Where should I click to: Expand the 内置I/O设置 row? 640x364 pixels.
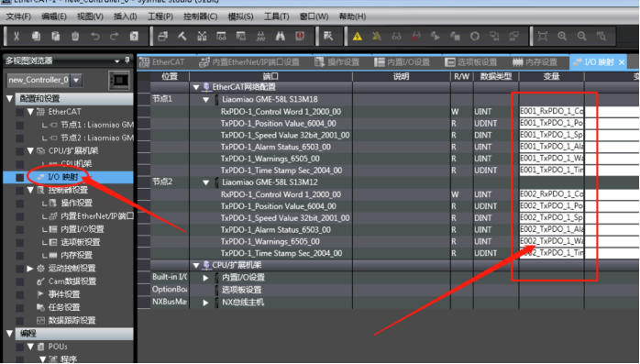[205, 278]
